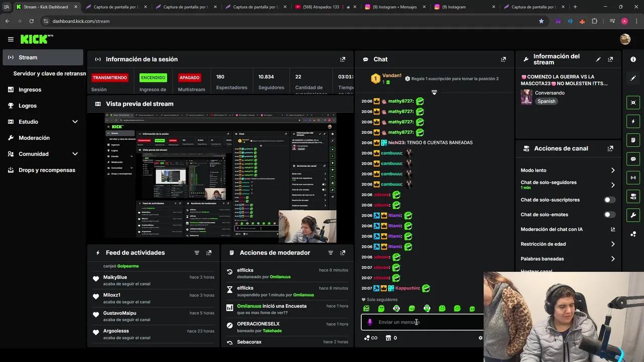
Task: Toggle Chat de solo-emotes switch
Action: click(x=609, y=215)
